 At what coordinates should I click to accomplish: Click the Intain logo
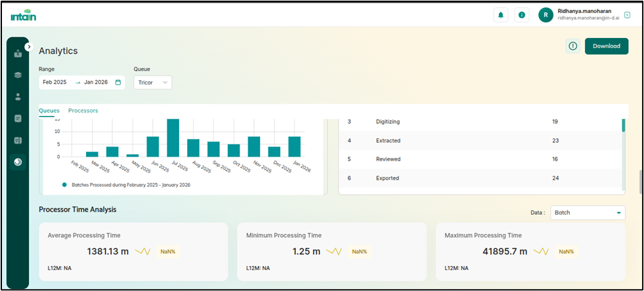pyautogui.click(x=22, y=15)
